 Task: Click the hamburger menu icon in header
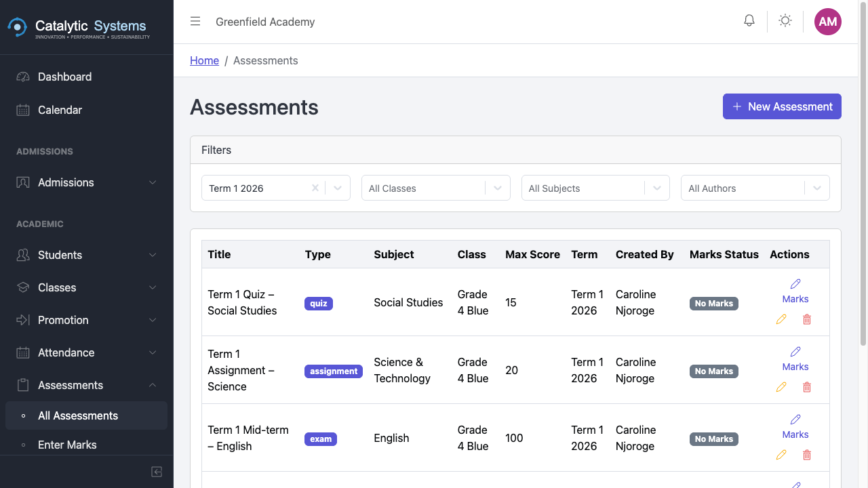click(195, 22)
